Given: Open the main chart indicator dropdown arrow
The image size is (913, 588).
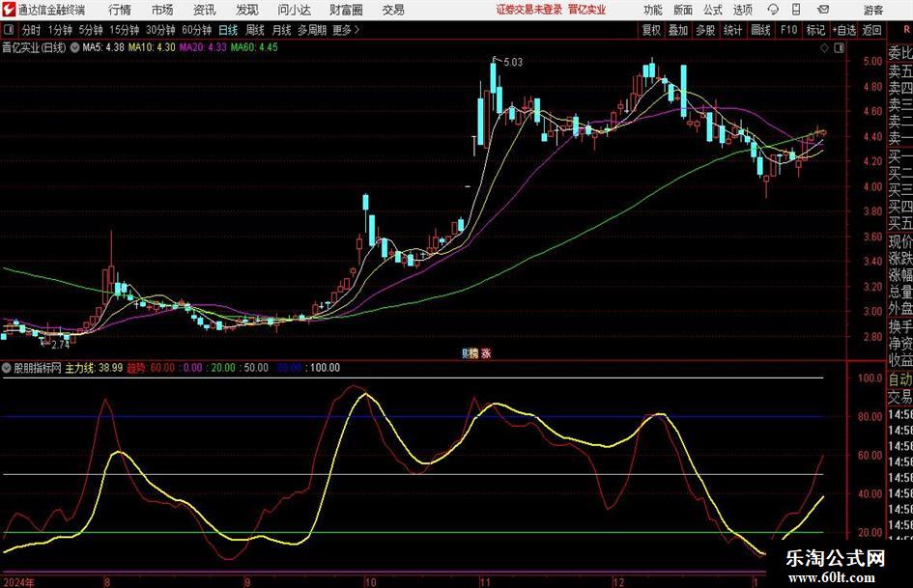Looking at the screenshot, I should point(74,47).
